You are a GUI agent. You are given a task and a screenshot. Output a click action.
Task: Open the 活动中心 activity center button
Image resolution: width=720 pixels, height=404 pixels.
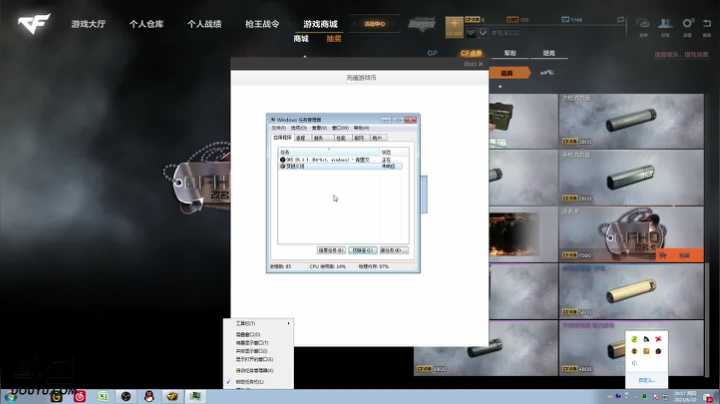(375, 24)
